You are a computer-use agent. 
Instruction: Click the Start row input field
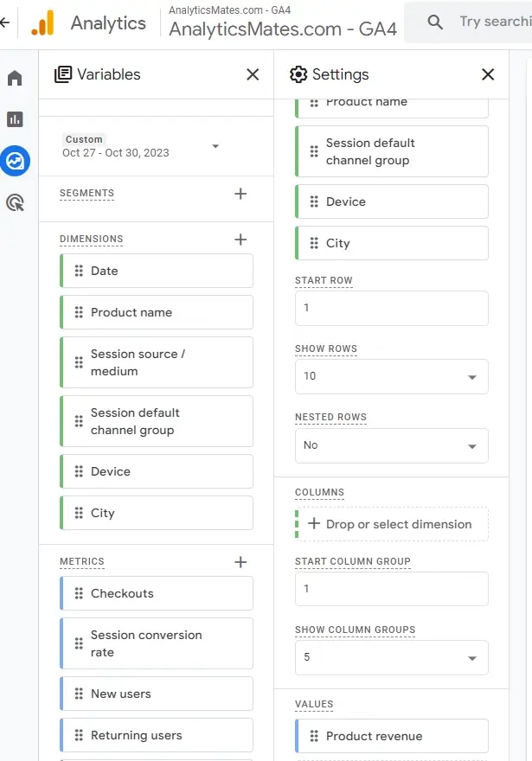coord(391,308)
